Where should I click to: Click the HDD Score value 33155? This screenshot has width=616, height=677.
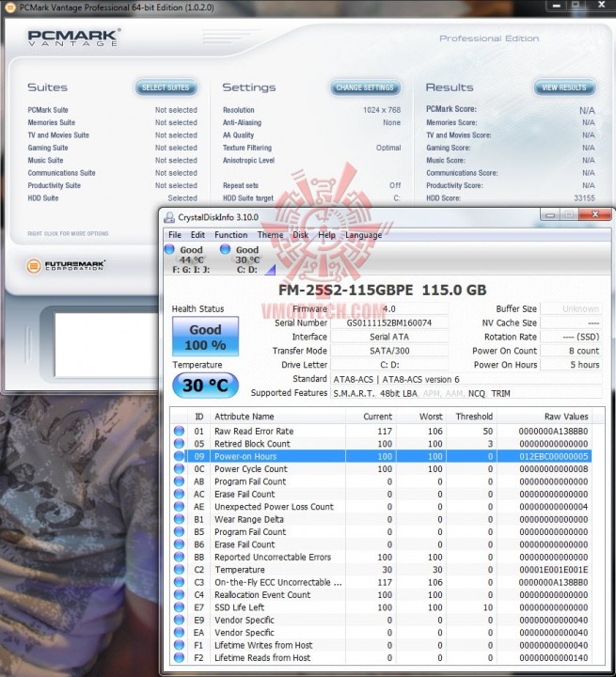584,198
